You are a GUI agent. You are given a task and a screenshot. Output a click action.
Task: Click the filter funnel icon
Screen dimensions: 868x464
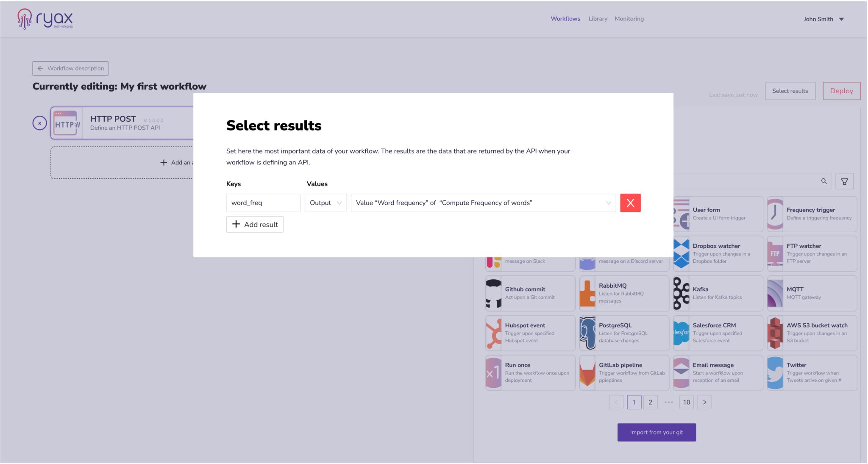point(844,181)
